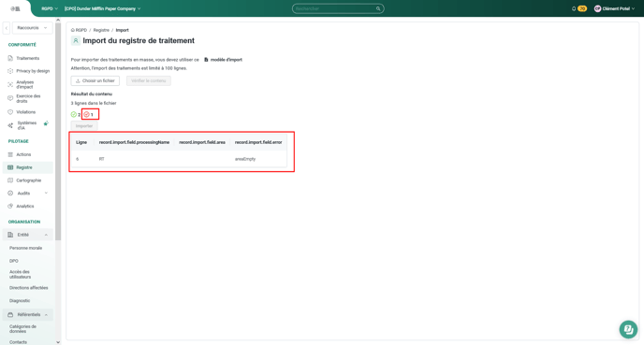The width and height of the screenshot is (644, 345).
Task: Open Analytics page
Action: coord(25,207)
